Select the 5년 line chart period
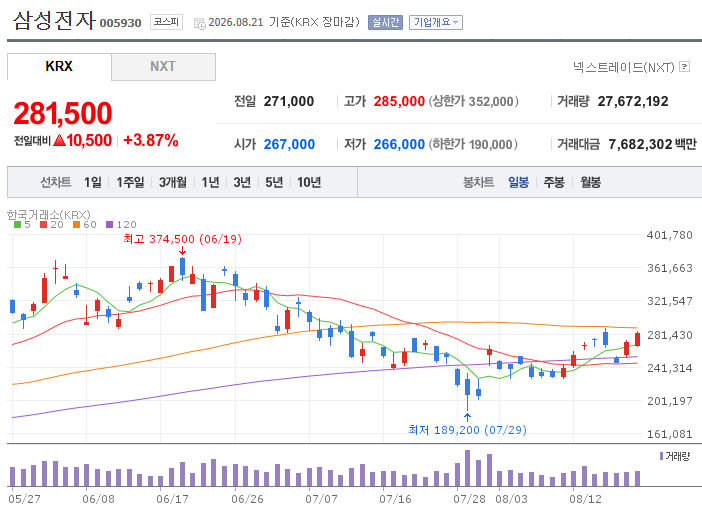Image resolution: width=702 pixels, height=509 pixels. pos(274,182)
